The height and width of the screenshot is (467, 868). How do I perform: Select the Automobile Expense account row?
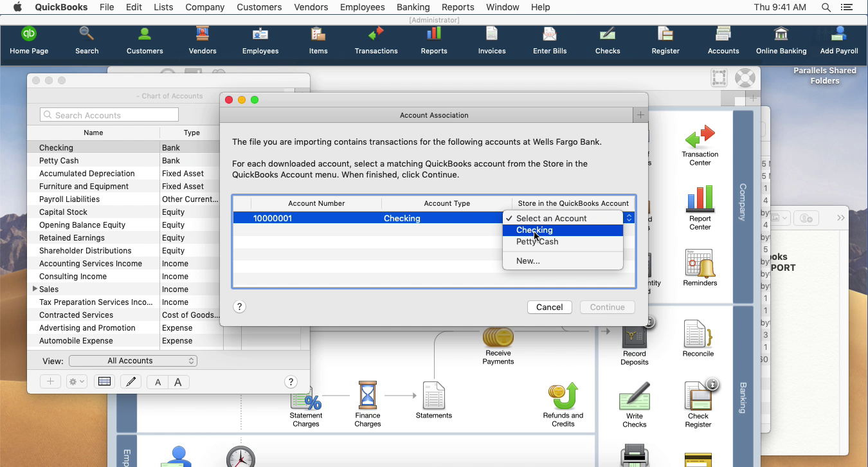[x=123, y=341]
